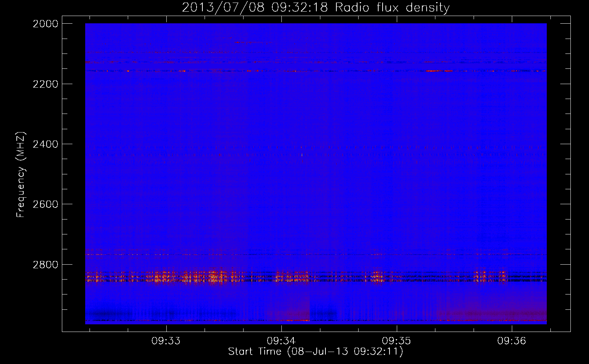Click the 2600 frequency tick label

[46, 204]
